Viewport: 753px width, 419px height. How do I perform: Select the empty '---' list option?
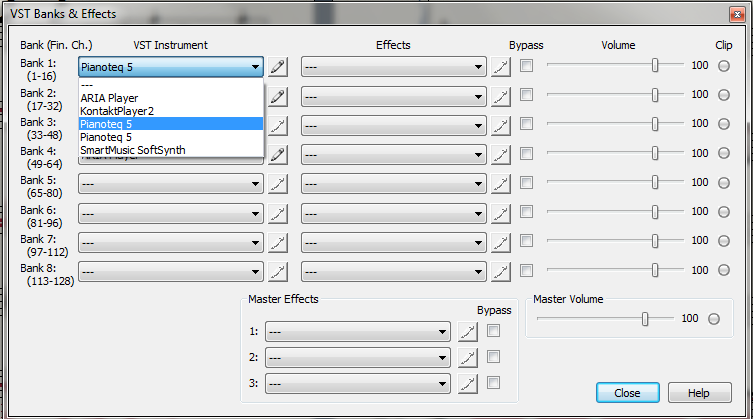(171, 85)
